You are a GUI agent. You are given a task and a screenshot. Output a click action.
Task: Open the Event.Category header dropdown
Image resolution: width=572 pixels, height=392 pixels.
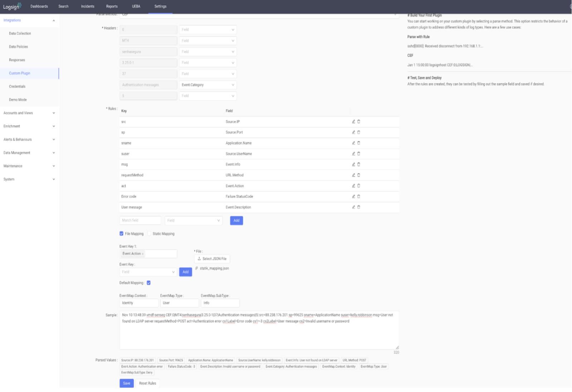208,85
